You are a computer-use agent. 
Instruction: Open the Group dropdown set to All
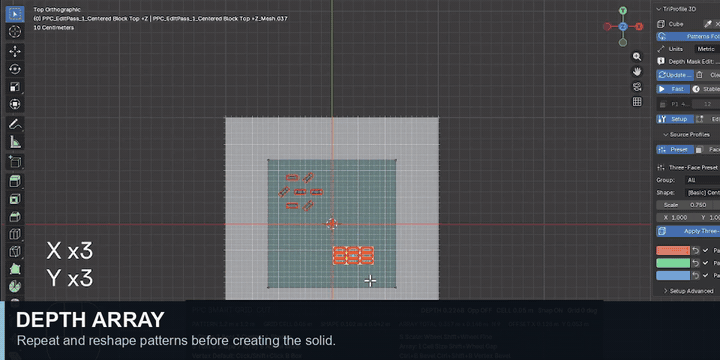[702, 180]
